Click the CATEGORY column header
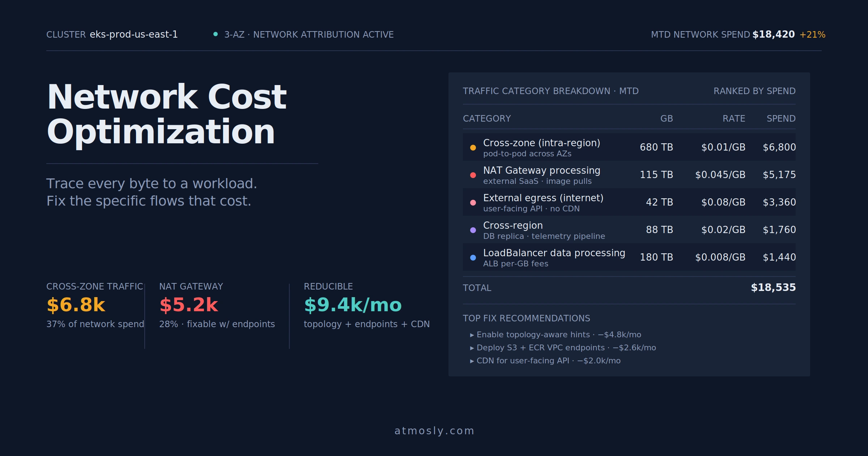 point(487,118)
